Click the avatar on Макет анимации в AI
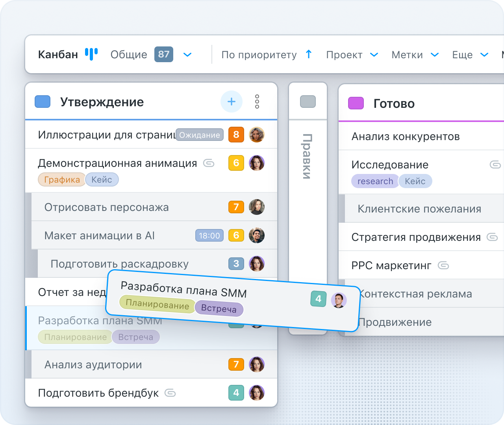504x425 pixels. (x=257, y=235)
